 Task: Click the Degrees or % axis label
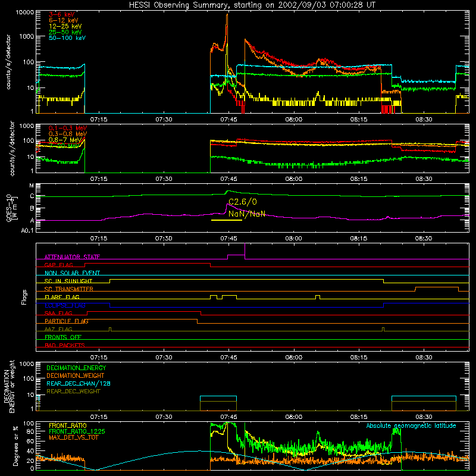click(x=15, y=446)
